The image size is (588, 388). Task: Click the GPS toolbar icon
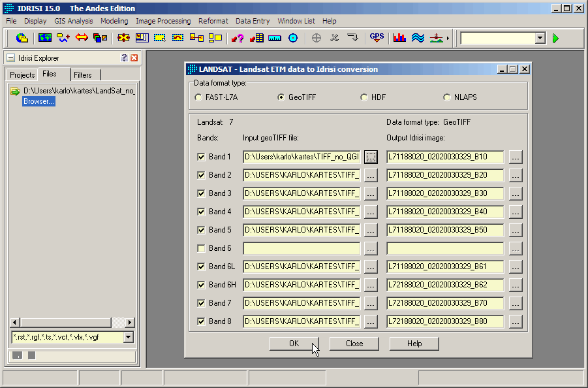tap(377, 38)
